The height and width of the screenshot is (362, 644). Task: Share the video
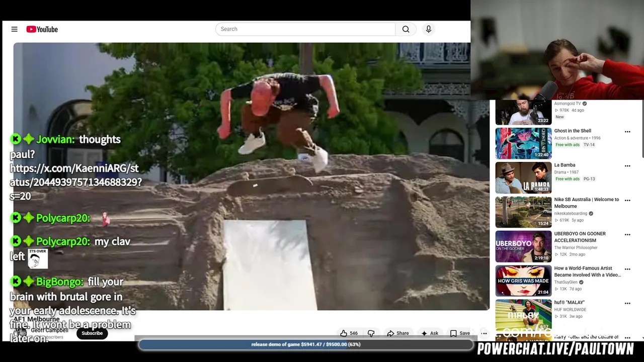(x=397, y=333)
